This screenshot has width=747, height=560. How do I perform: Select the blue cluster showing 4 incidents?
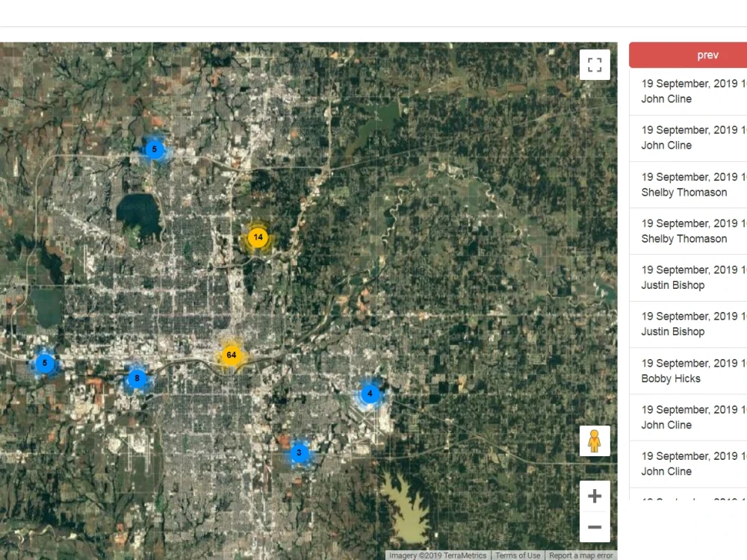[x=370, y=393]
